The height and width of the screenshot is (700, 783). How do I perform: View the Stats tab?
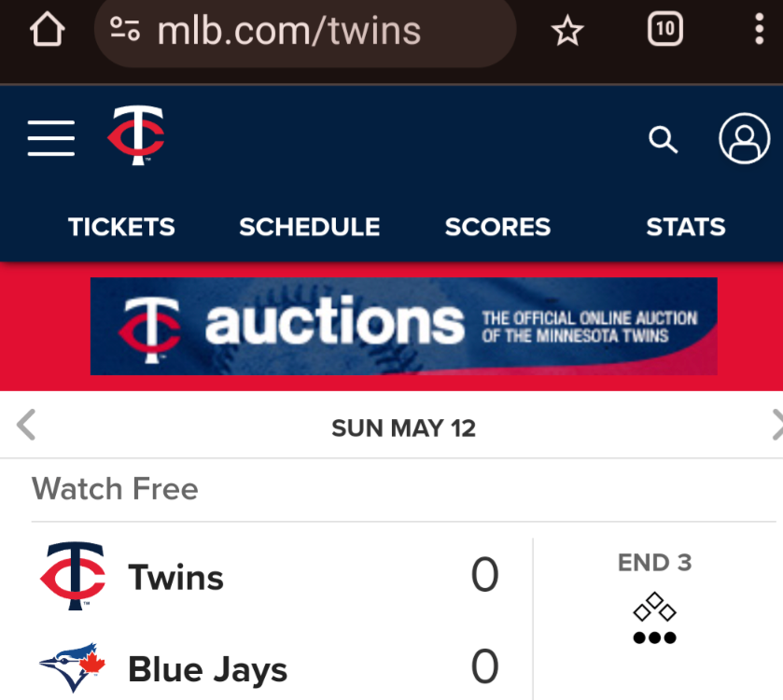pyautogui.click(x=685, y=227)
